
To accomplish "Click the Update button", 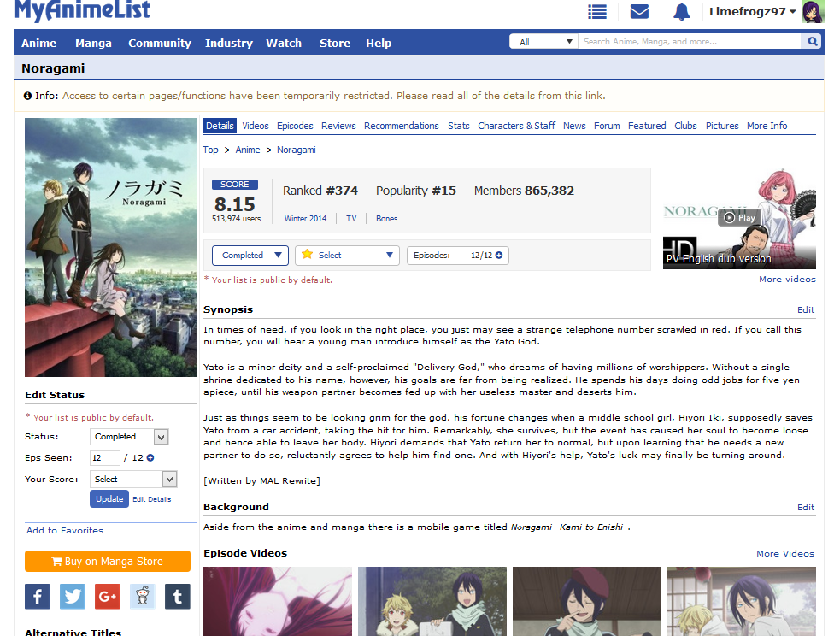I will [x=109, y=499].
